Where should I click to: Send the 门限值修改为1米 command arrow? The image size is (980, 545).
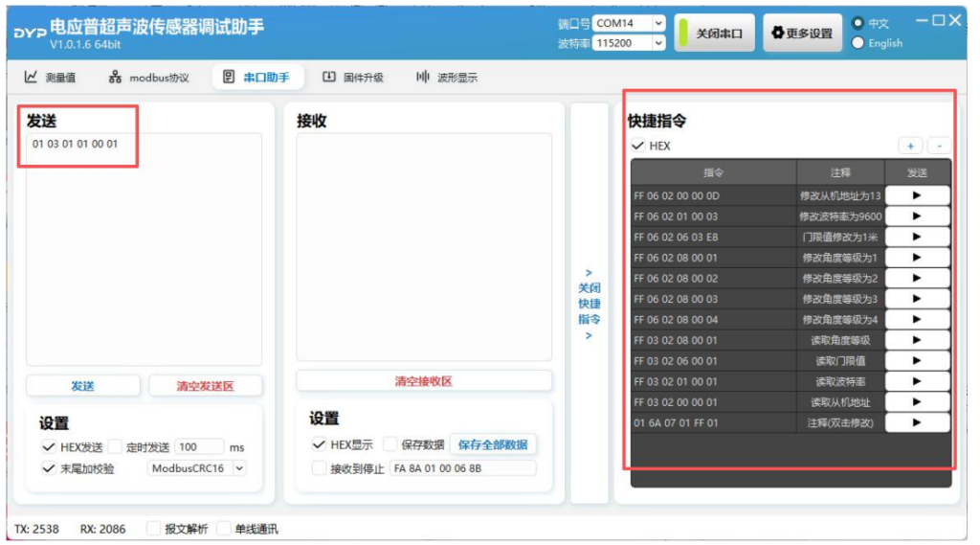tap(917, 237)
